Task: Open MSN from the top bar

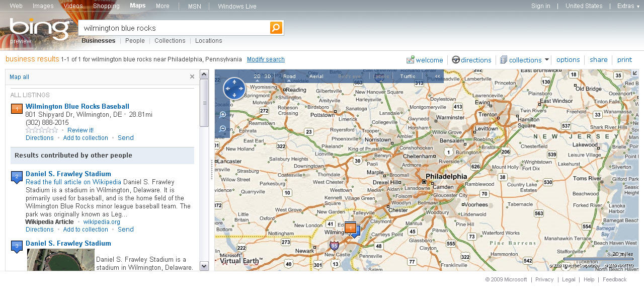Action: [x=195, y=6]
